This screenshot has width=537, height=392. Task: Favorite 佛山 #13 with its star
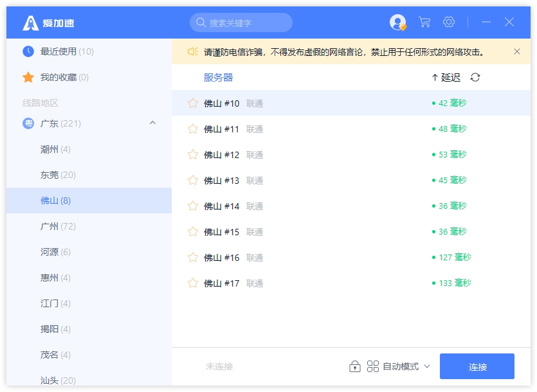tap(193, 180)
